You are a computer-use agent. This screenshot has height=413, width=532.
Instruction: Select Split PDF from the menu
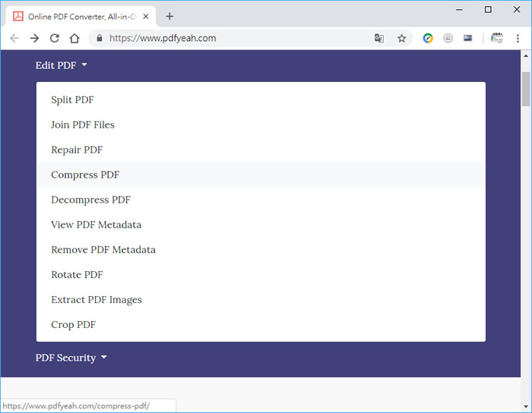pyautogui.click(x=72, y=99)
